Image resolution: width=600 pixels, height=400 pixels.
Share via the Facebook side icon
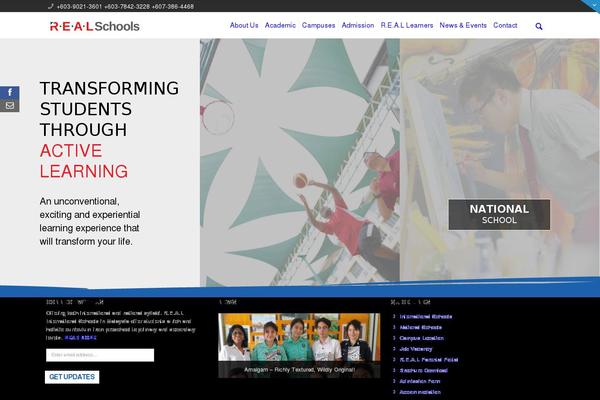tap(10, 92)
